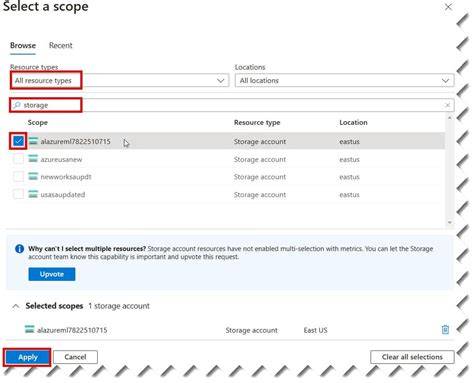474x383 pixels.
Task: Uncheck the alazureml7822510715 checkbox
Action: 18,141
